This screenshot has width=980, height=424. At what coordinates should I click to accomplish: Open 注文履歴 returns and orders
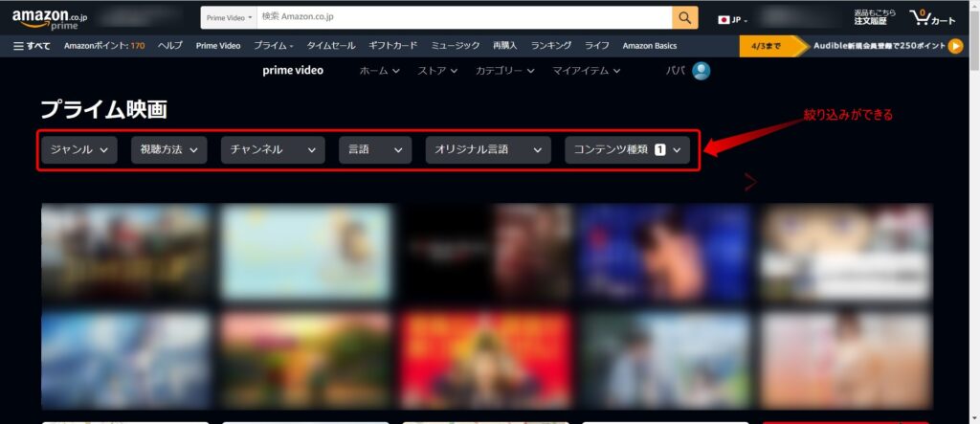click(x=875, y=17)
